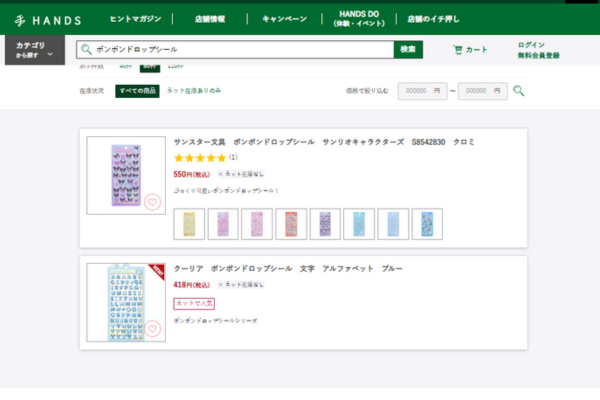The image size is (600, 400).
Task: Show all products (すべての商品) stock filter
Action: click(x=137, y=91)
